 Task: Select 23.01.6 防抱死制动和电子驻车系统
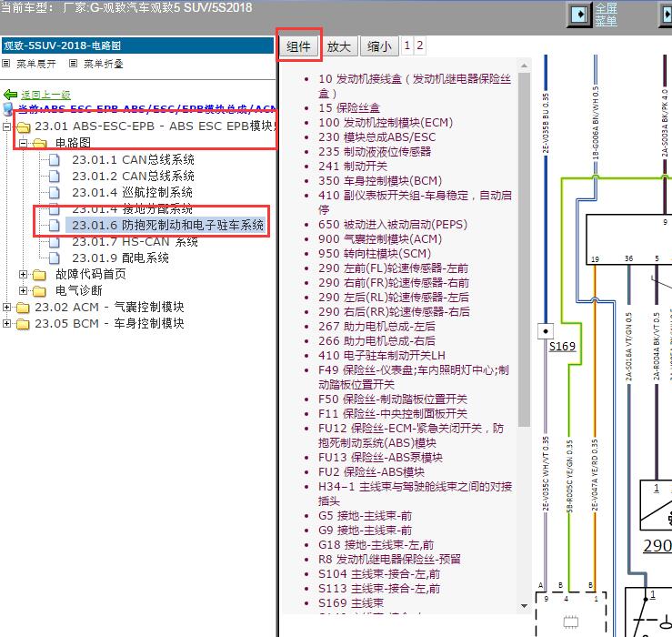click(x=167, y=225)
